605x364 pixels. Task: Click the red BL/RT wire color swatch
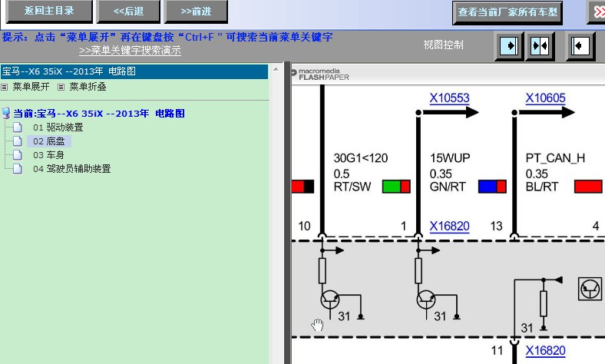point(588,187)
